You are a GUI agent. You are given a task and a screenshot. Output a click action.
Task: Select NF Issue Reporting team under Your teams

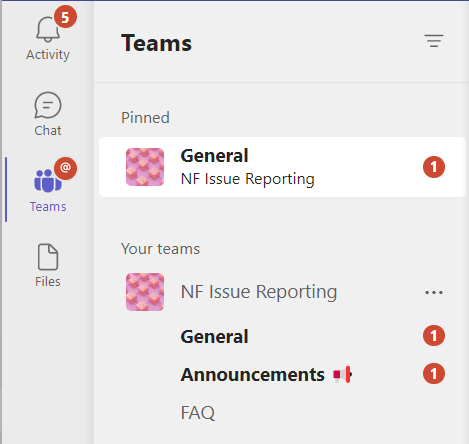(x=259, y=292)
